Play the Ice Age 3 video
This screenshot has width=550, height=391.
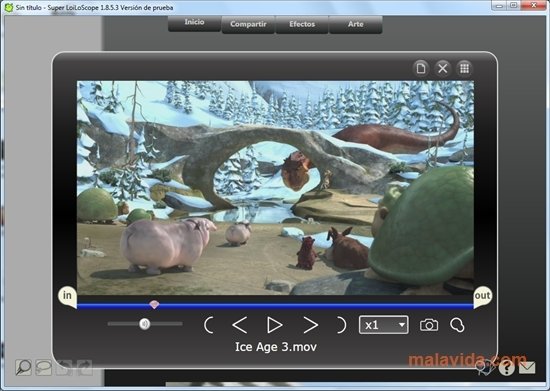point(274,325)
